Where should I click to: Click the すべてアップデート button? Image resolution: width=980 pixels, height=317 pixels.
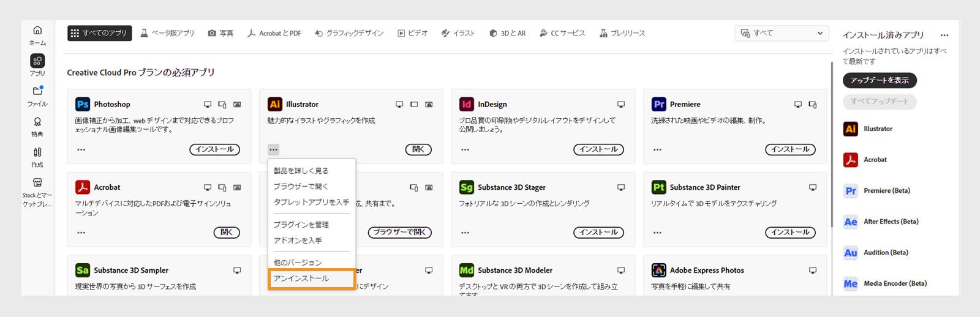(x=880, y=102)
